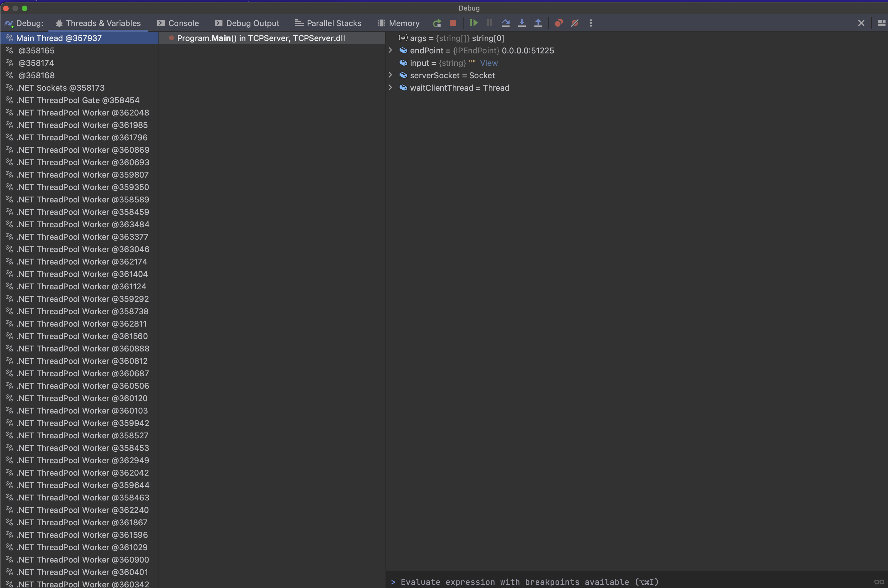Select .NET ThreadPool Worker @361796
888x588 pixels.
pos(79,137)
